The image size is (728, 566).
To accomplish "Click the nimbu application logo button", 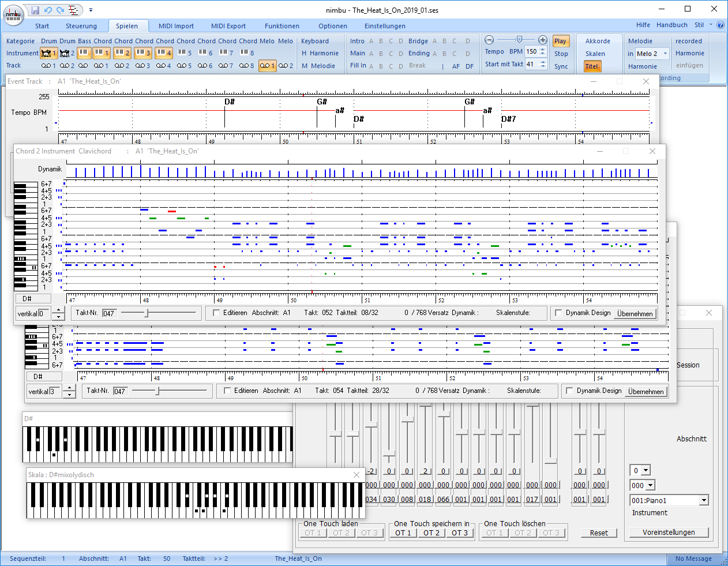I will click(x=13, y=14).
